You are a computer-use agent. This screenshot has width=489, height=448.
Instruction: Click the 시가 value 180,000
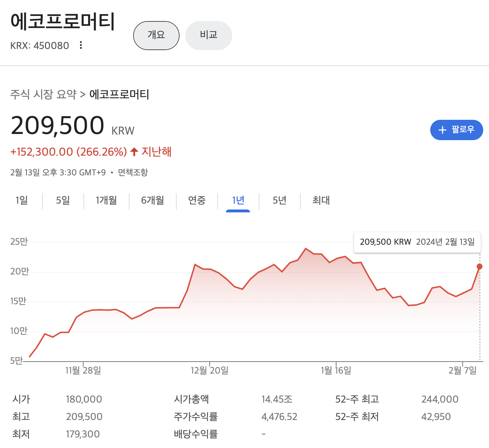(x=84, y=399)
